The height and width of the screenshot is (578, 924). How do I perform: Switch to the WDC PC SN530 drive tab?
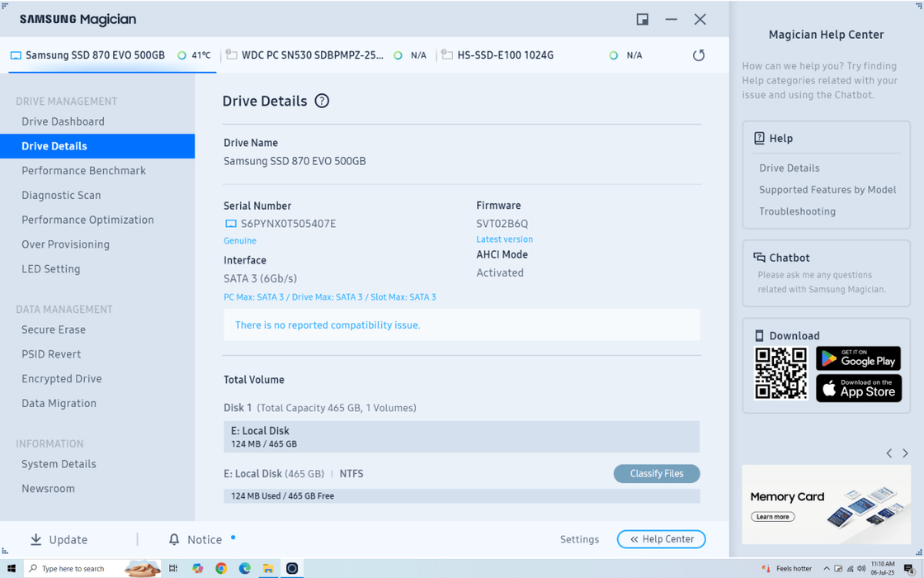(312, 55)
